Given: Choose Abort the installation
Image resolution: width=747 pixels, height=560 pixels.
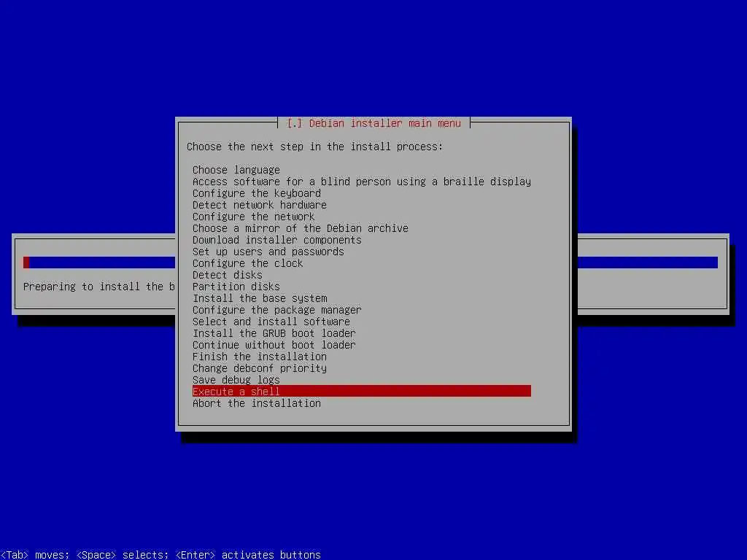Looking at the screenshot, I should [362, 403].
